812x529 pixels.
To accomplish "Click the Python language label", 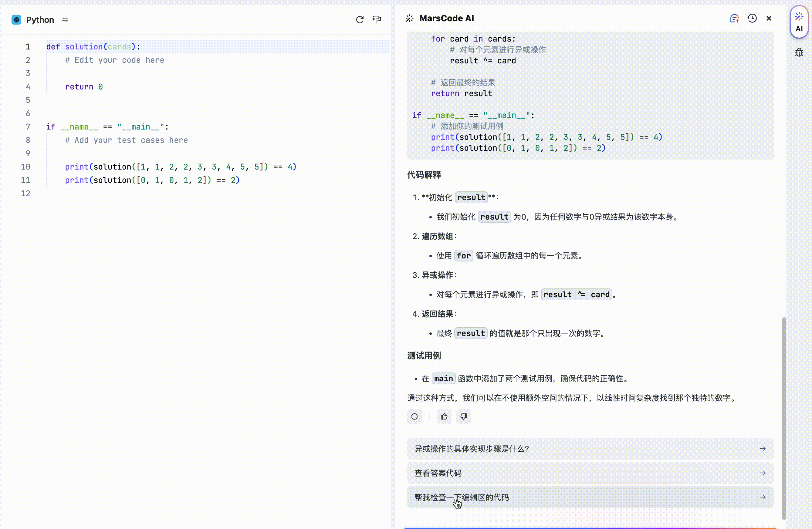I will point(40,20).
